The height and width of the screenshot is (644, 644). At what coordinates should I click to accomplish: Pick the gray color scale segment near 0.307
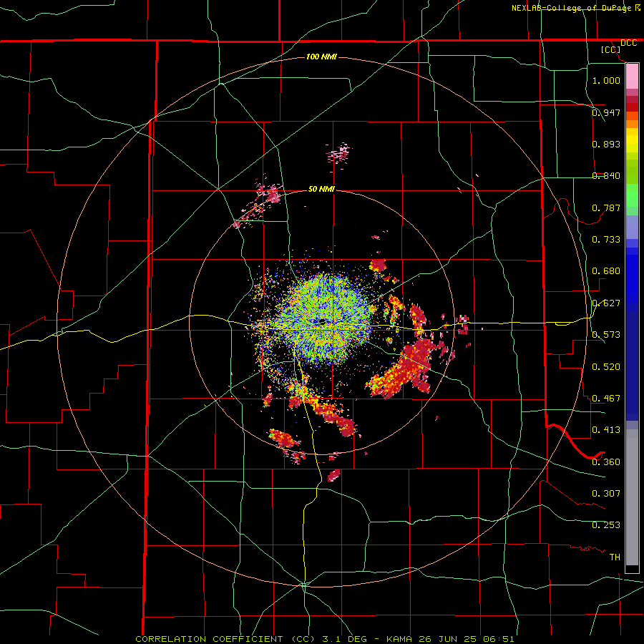tap(632, 497)
